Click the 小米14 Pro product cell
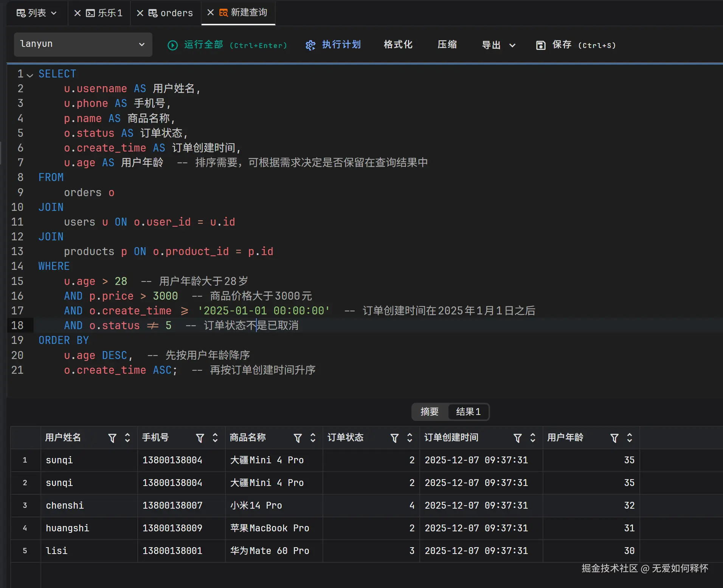Image resolution: width=723 pixels, height=588 pixels. point(274,506)
